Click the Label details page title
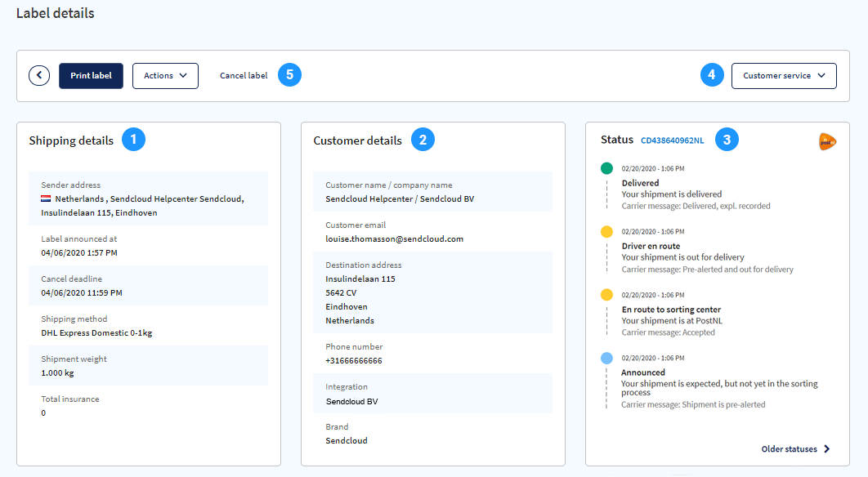 pyautogui.click(x=56, y=13)
